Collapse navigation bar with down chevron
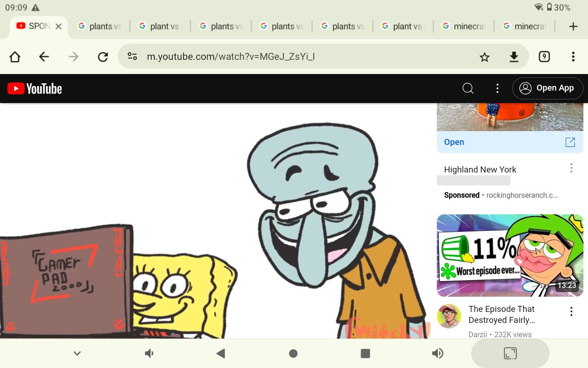 (77, 353)
